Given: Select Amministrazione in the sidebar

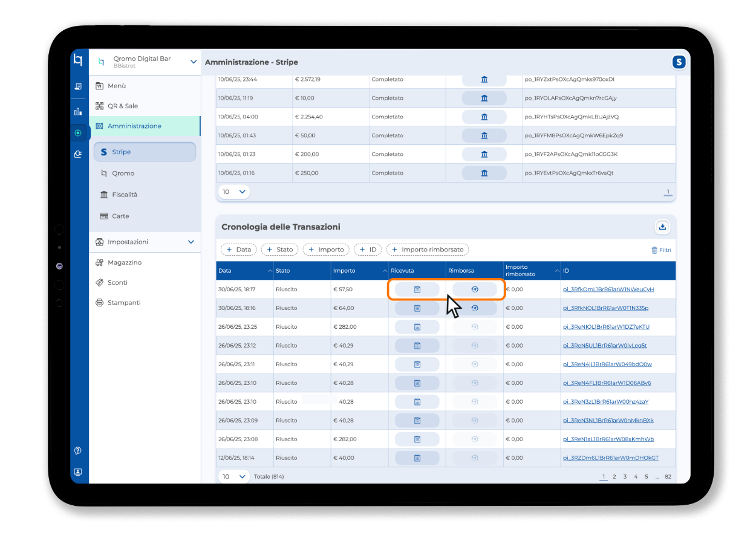Looking at the screenshot, I should (x=145, y=126).
